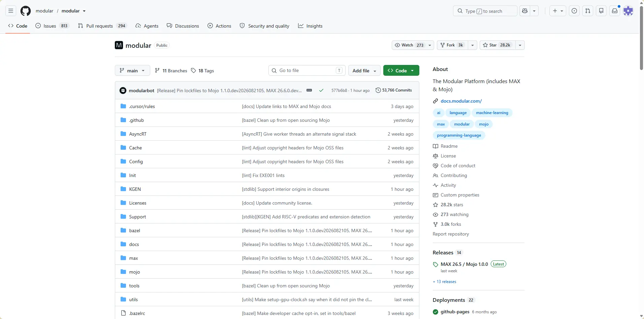Click the latest release tag icon

436,264
